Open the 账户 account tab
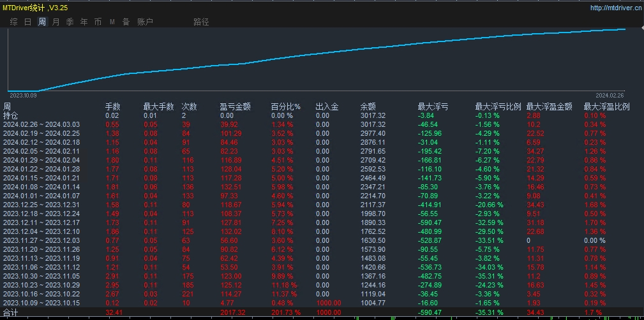The image size is (644, 320). tap(145, 22)
